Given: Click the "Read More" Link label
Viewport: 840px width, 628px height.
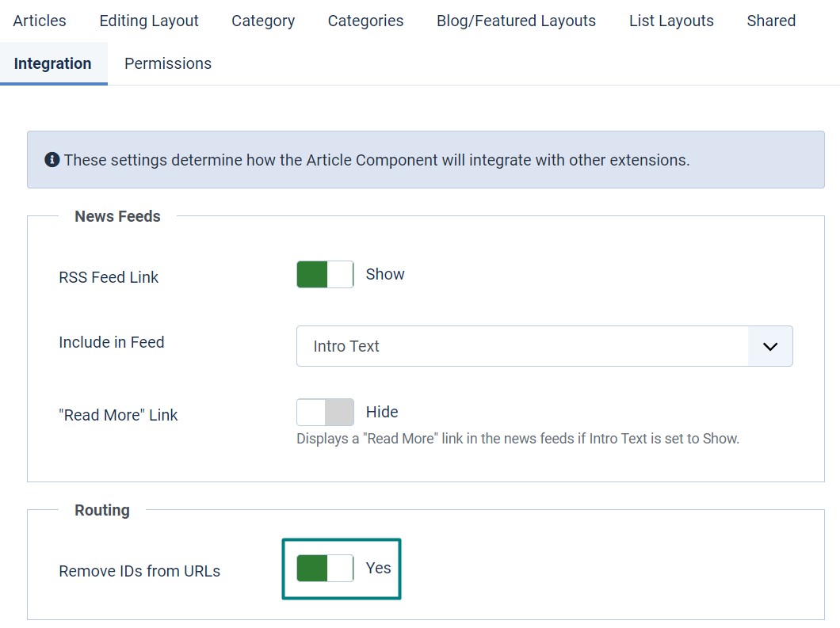Looking at the screenshot, I should pos(118,415).
